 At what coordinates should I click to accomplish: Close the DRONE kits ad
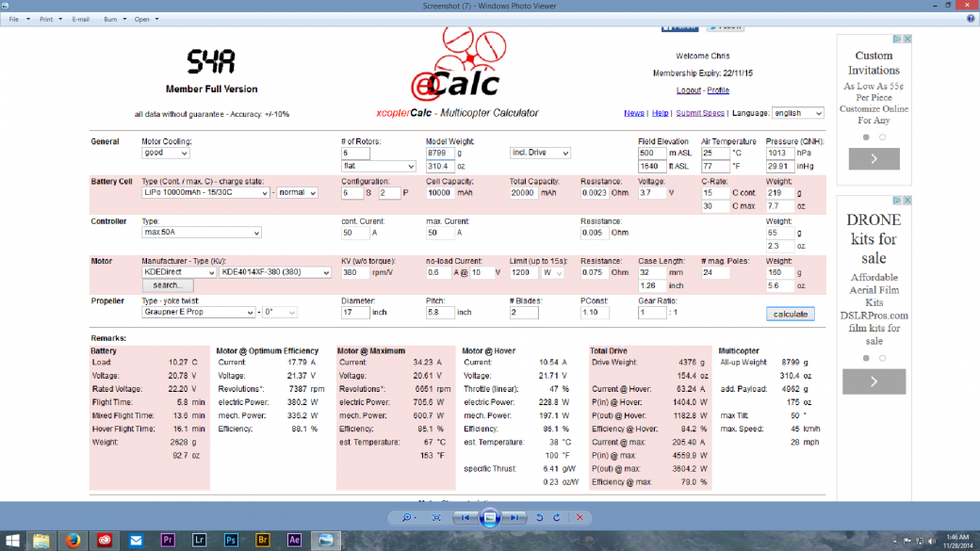point(907,200)
